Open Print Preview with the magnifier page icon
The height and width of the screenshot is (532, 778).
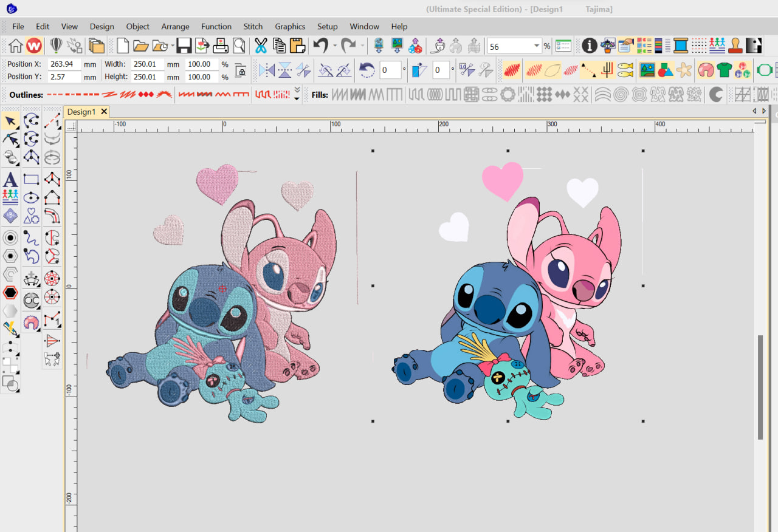tap(239, 46)
